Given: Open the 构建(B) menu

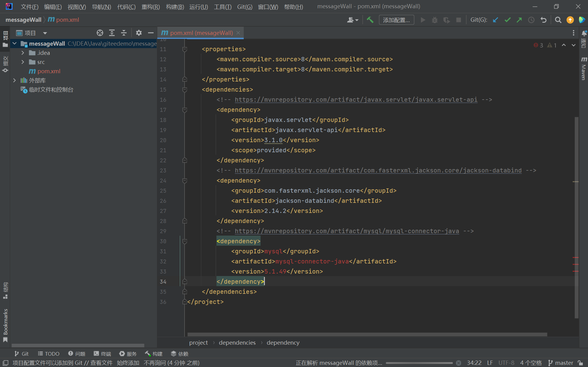Looking at the screenshot, I should click(175, 7).
